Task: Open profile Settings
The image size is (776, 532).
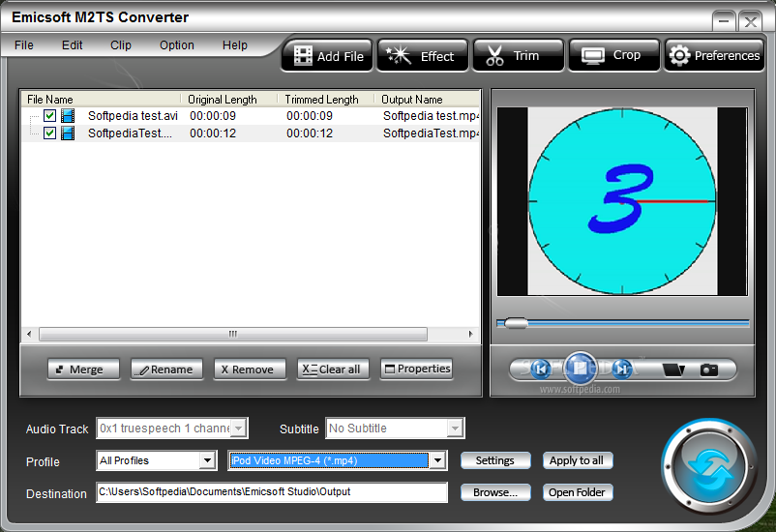Action: click(x=495, y=460)
